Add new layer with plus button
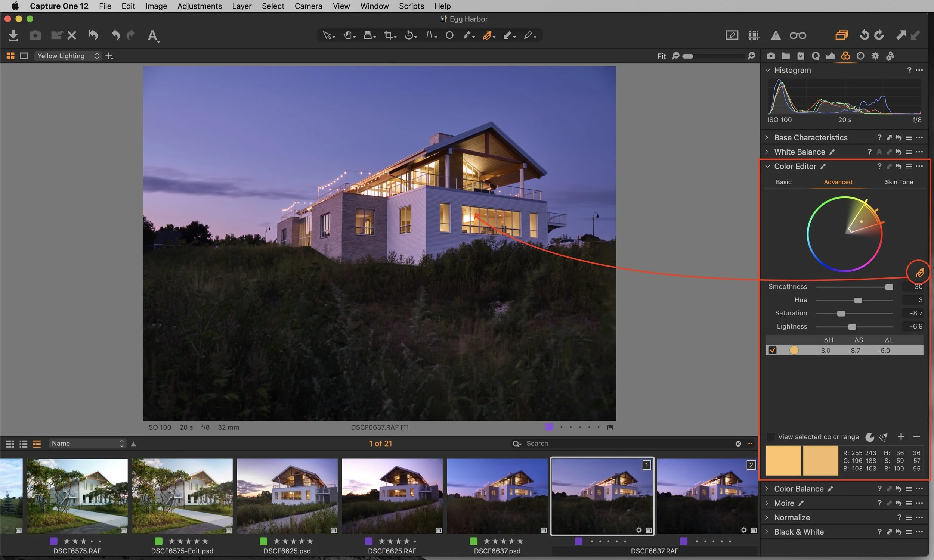This screenshot has width=934, height=560. [x=109, y=56]
